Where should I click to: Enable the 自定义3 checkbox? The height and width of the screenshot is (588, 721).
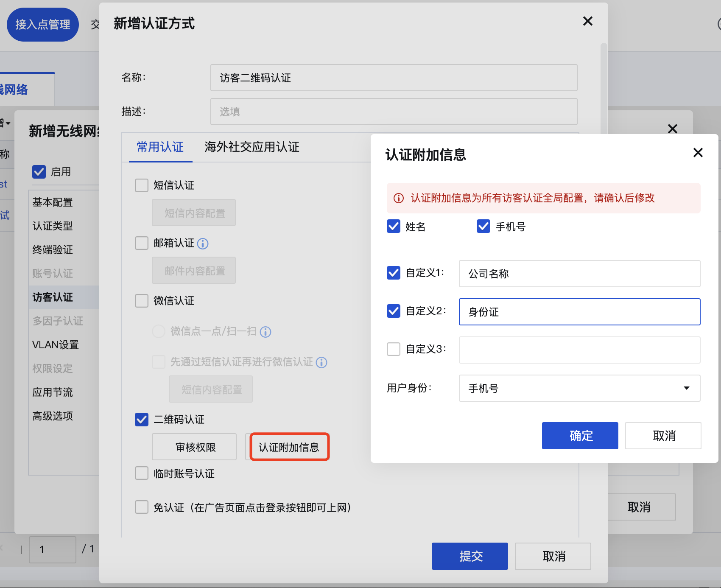394,349
